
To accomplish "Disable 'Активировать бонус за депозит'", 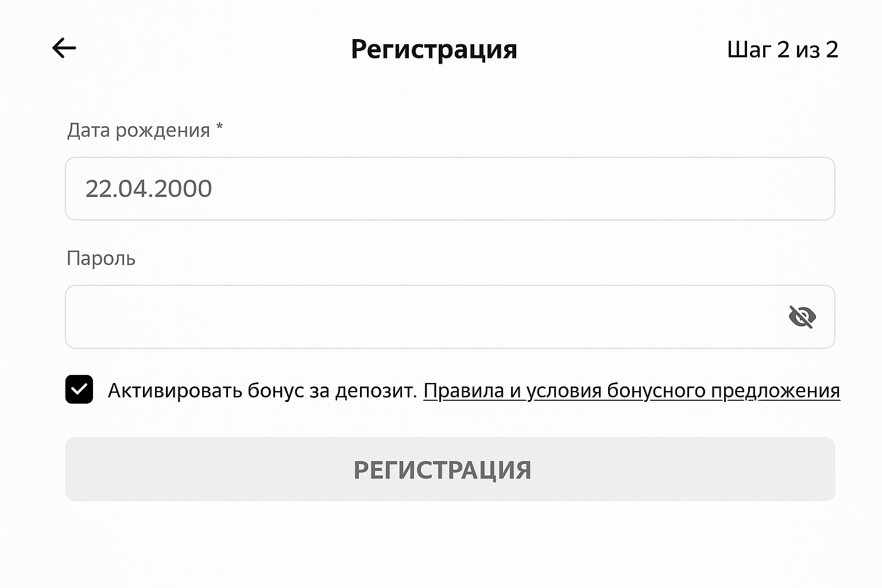I will pyautogui.click(x=79, y=390).
